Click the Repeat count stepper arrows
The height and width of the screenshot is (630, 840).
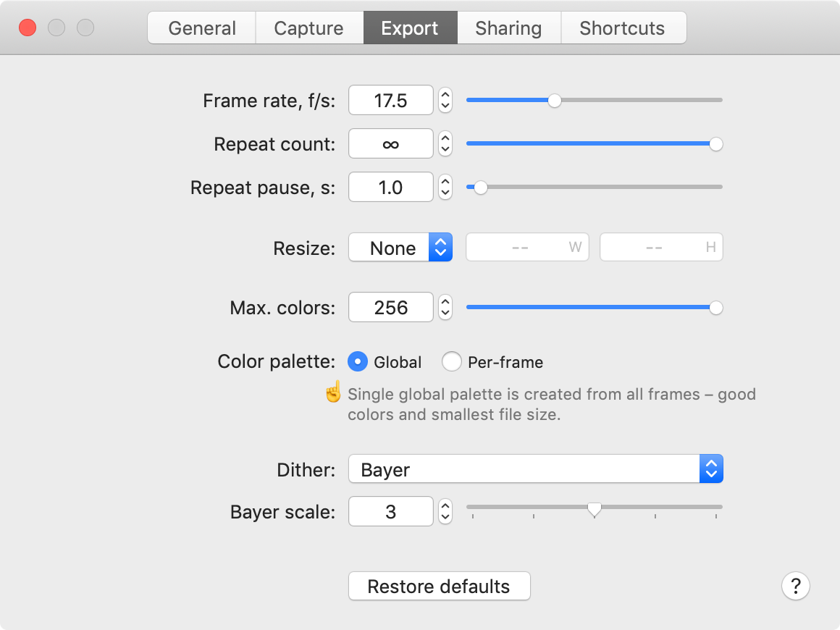(x=445, y=144)
